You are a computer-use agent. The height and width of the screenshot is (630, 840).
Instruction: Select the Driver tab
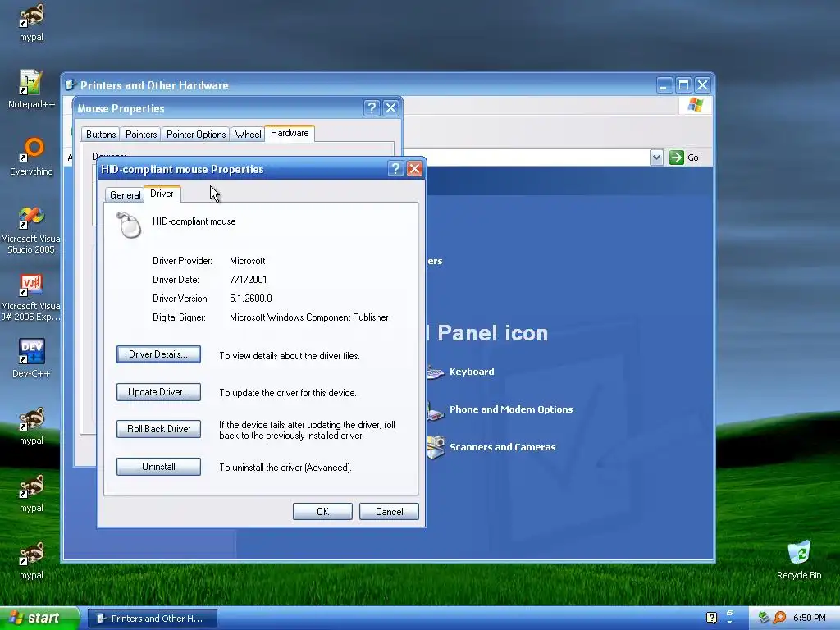[x=162, y=194]
